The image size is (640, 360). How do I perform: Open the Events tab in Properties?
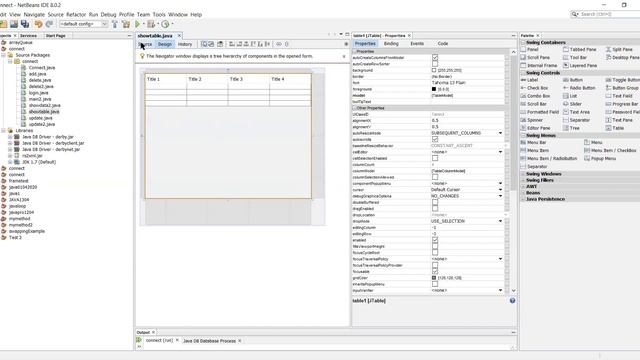(417, 43)
